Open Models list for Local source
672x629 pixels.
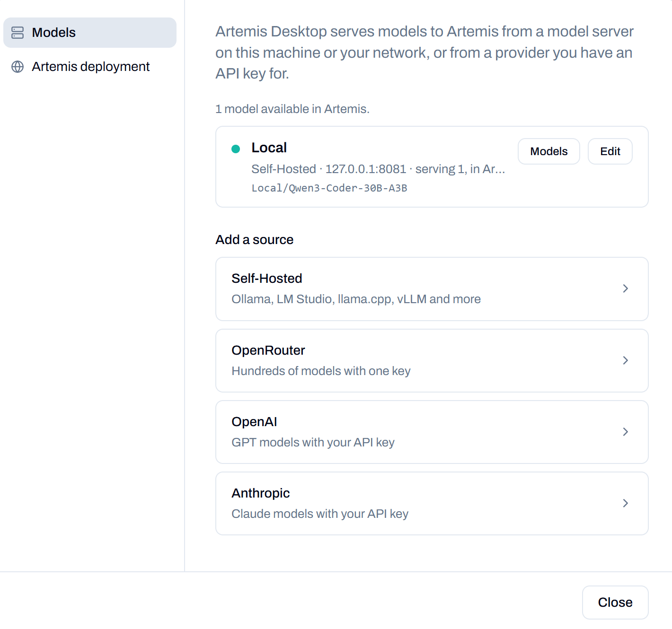tap(549, 151)
